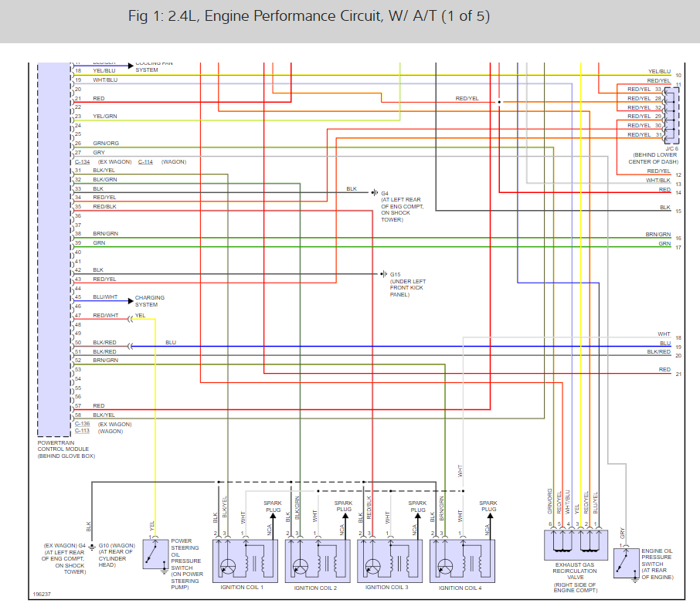Select the Ignition Coil 3 component box

click(389, 561)
